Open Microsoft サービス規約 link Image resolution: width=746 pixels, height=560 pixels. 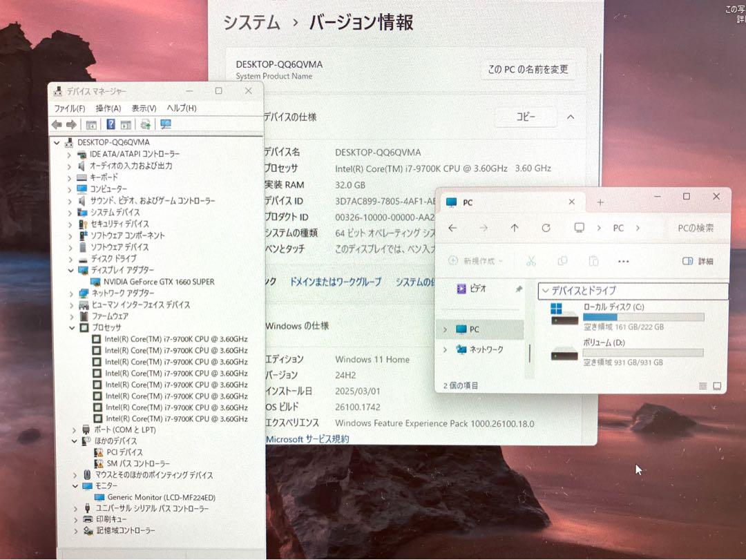tap(307, 438)
